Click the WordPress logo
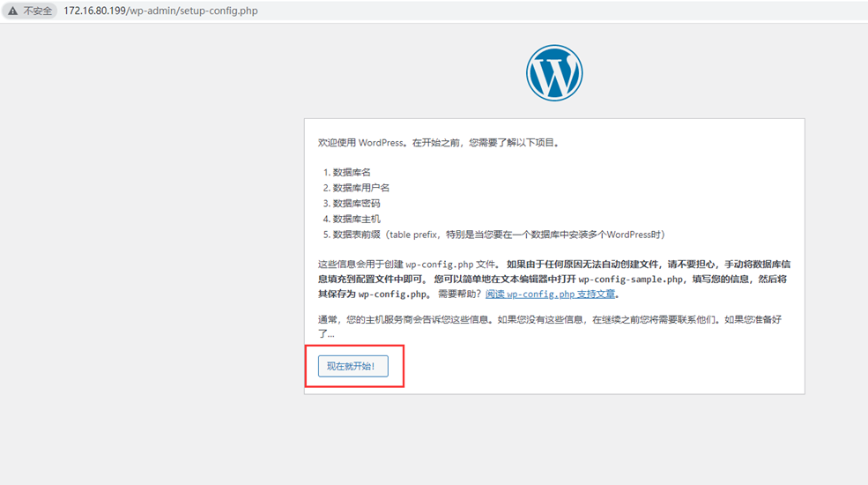 [554, 73]
